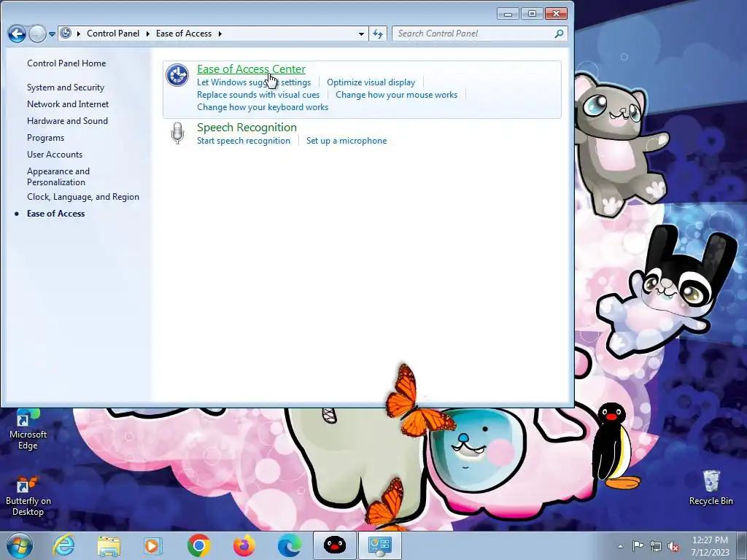Select Ease of Access in sidebar
Screen dimensions: 747x560
[55, 214]
